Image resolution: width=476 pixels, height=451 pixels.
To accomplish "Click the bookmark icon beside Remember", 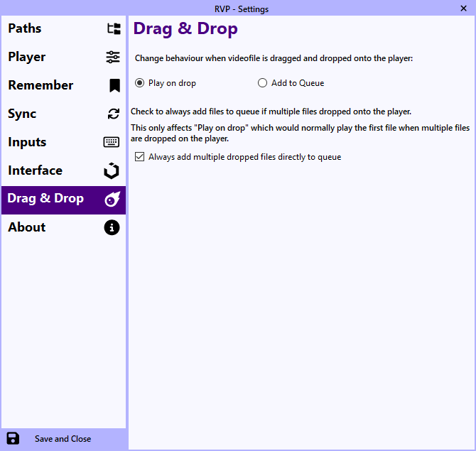I will pos(114,86).
